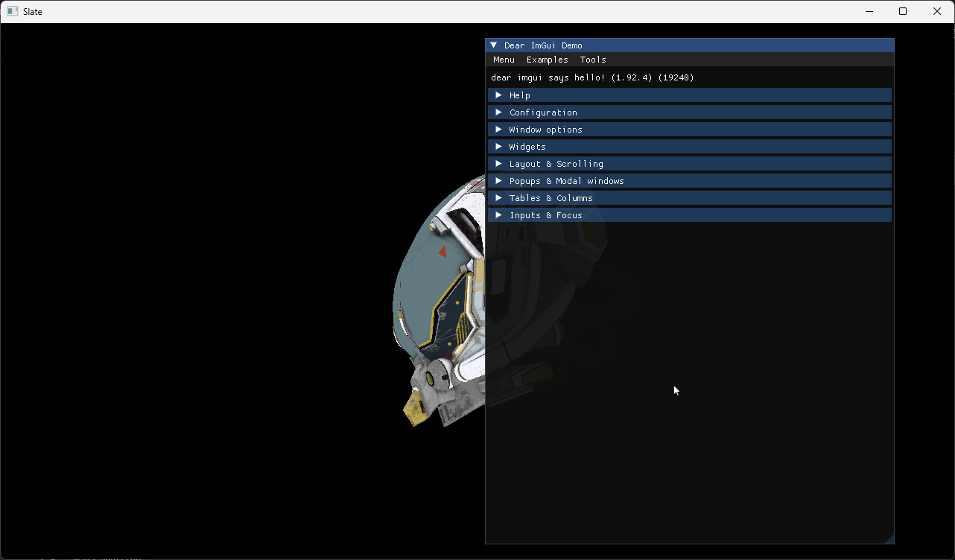Open the Menu menu
The image size is (955, 560).
(504, 60)
